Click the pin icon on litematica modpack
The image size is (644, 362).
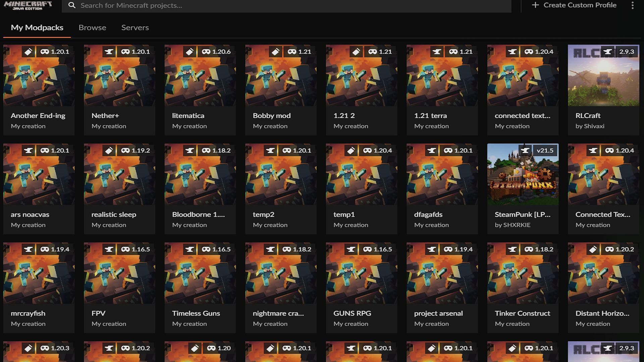pos(189,51)
